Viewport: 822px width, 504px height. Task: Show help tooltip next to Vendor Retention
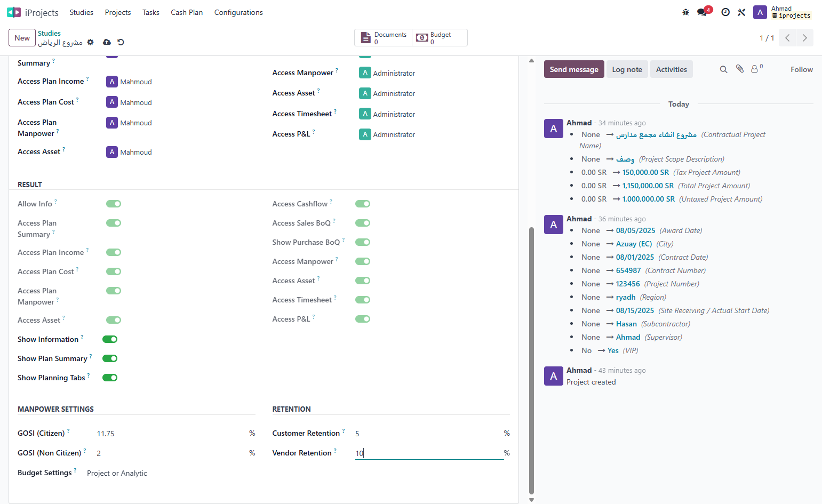pyautogui.click(x=335, y=451)
